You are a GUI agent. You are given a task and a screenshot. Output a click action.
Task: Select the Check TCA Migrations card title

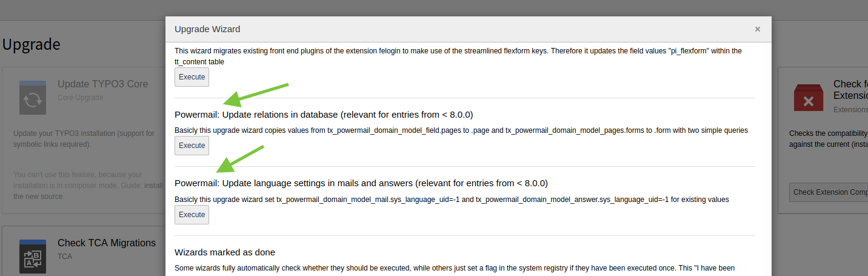[106, 243]
